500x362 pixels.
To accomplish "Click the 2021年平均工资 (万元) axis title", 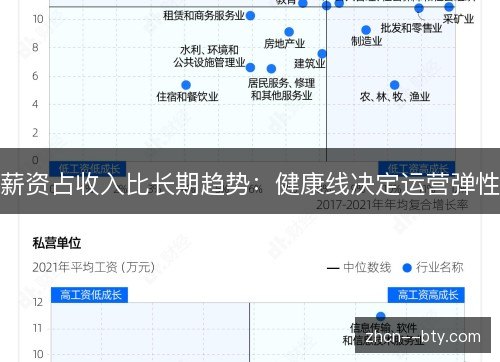I will [x=94, y=267].
